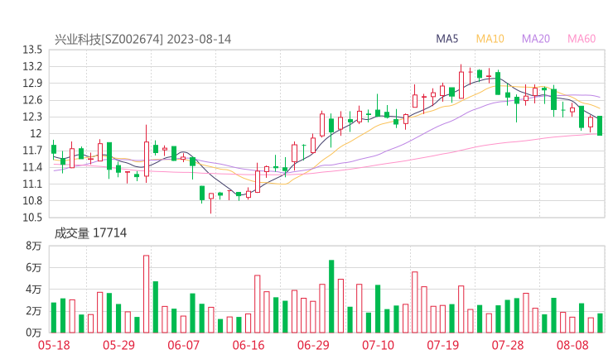Click the 成交量 17714 volume label
Image resolution: width=613 pixels, height=364 pixels.
pos(90,233)
